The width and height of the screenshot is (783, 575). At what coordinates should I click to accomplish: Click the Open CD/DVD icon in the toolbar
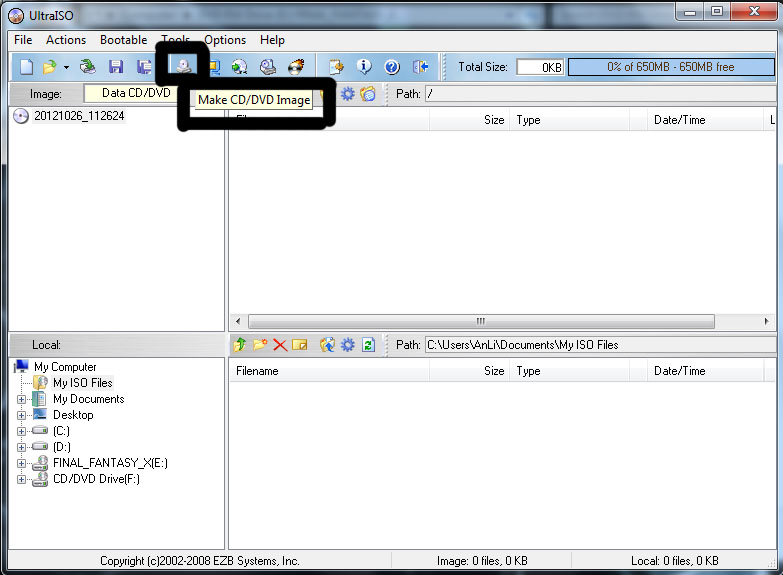tap(88, 66)
